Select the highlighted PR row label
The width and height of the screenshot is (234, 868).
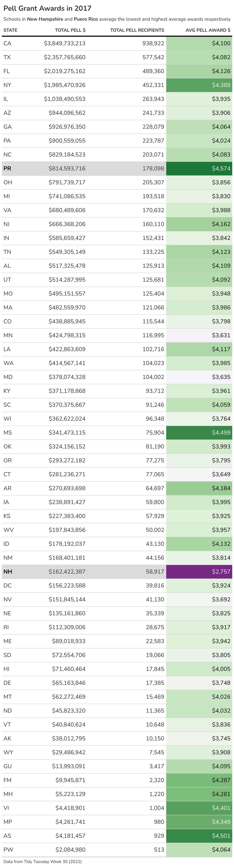(x=7, y=168)
